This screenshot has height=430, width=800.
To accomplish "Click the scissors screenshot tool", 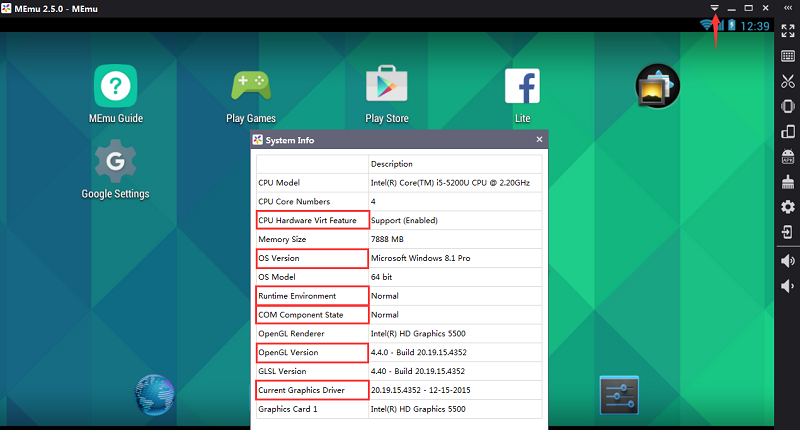I will point(787,81).
